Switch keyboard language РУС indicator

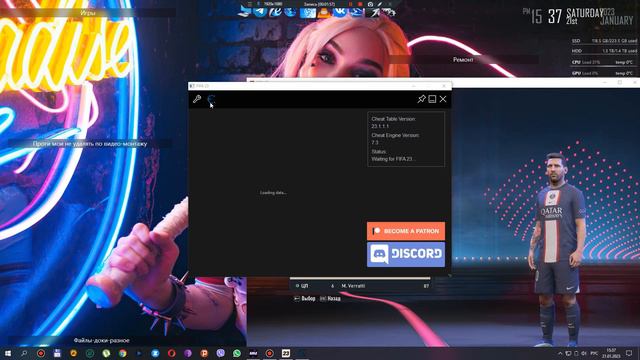coord(594,353)
